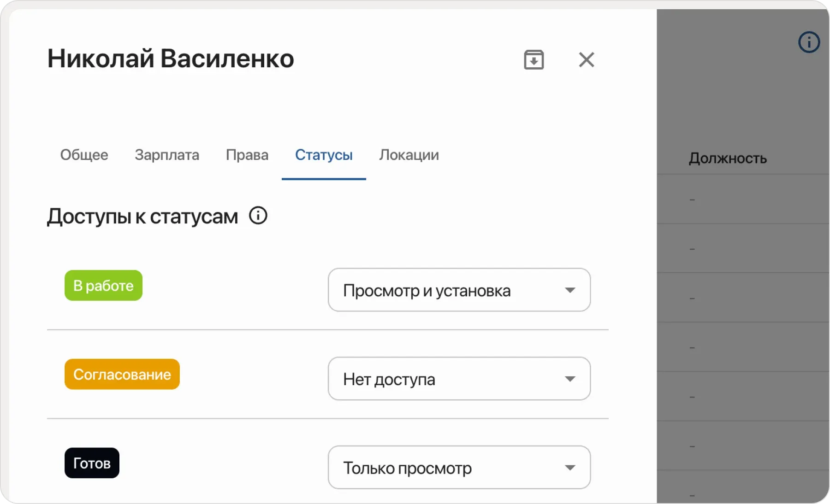Click the info icon in the top-right corner
The image size is (830, 504).
[808, 42]
